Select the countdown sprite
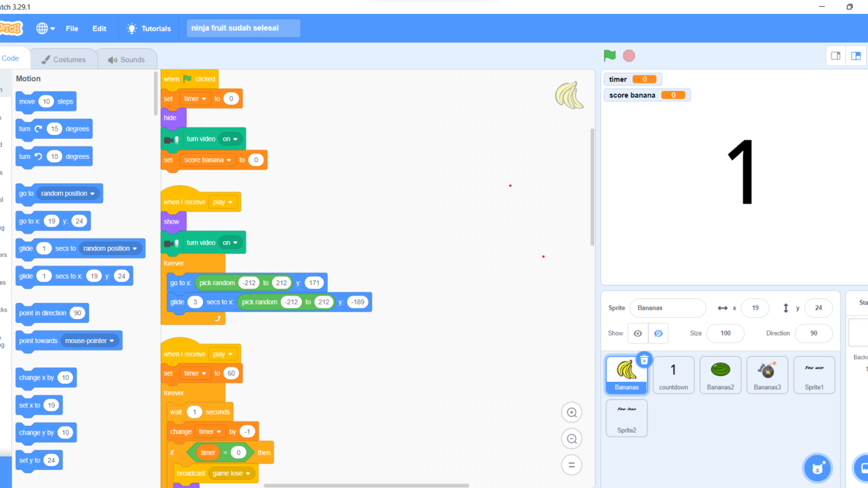 (x=673, y=375)
